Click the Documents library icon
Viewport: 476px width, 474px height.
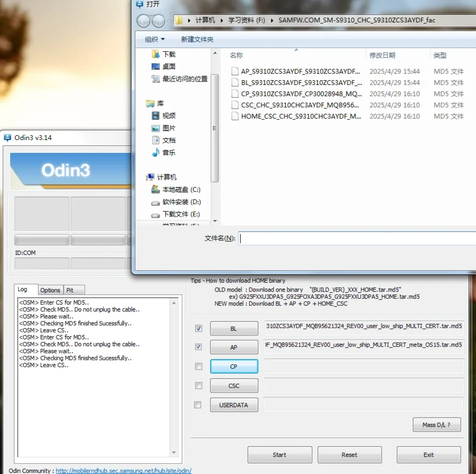pos(156,140)
